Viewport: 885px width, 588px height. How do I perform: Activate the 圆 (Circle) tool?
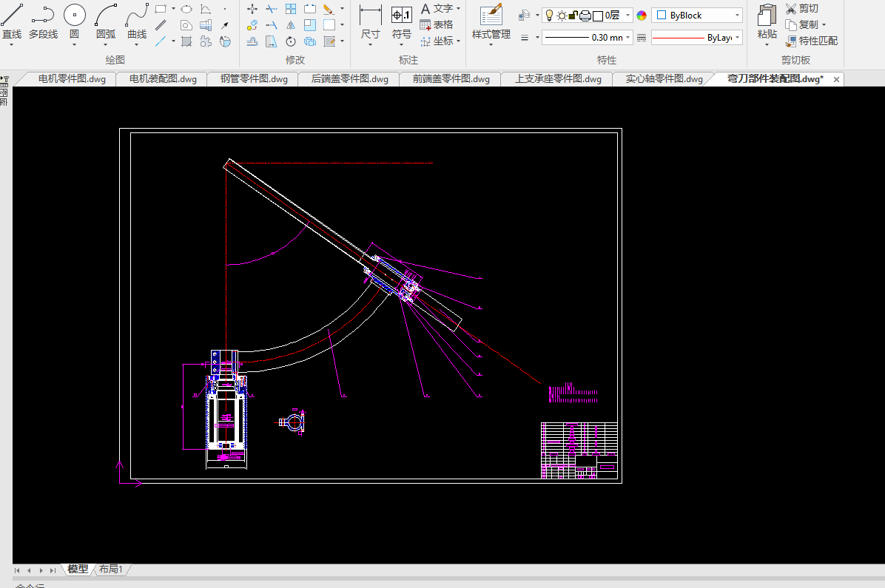tap(74, 21)
